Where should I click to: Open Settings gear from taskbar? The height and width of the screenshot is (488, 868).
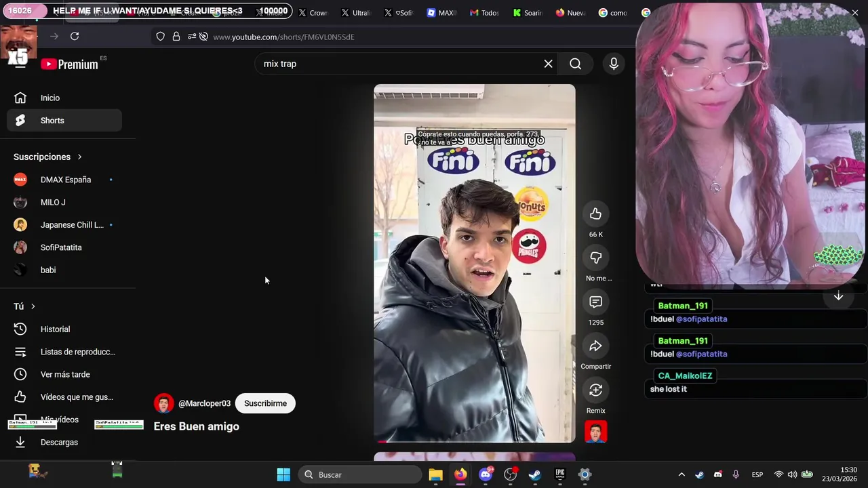585,474
